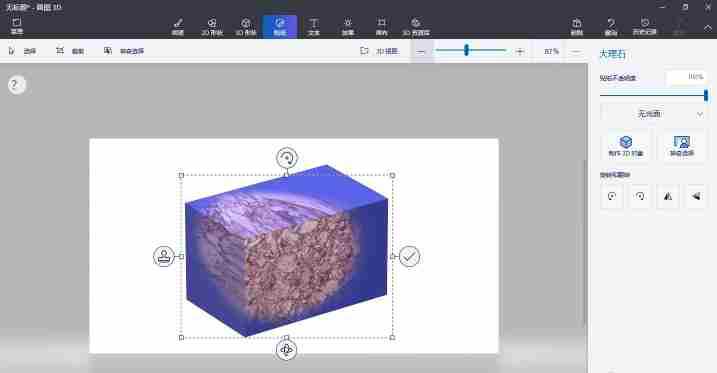Screen dimensions: 717x373
Task: Click the Undo icon
Action: click(611, 27)
